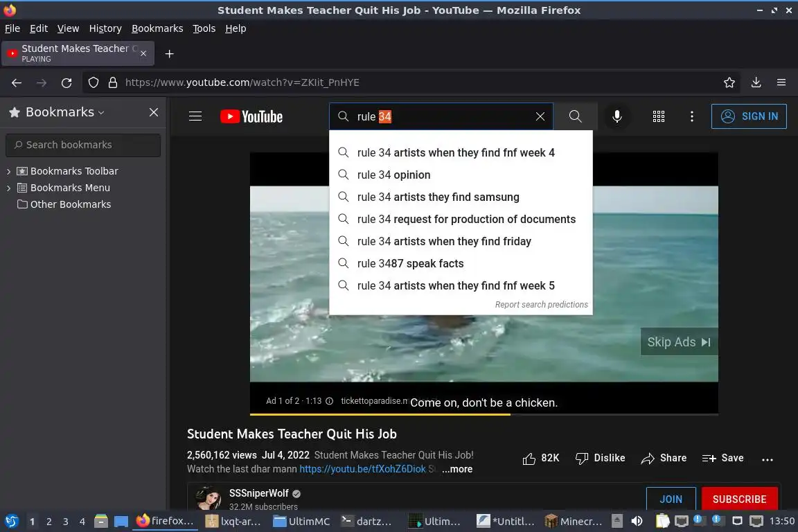The width and height of the screenshot is (798, 532).
Task: Select 'request for production of documents' suggestion
Action: click(x=461, y=219)
